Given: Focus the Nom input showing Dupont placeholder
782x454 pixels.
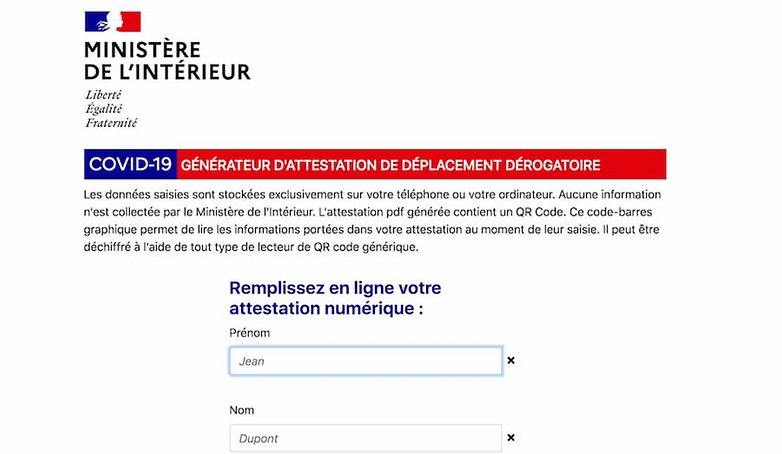Looking at the screenshot, I should point(366,438).
